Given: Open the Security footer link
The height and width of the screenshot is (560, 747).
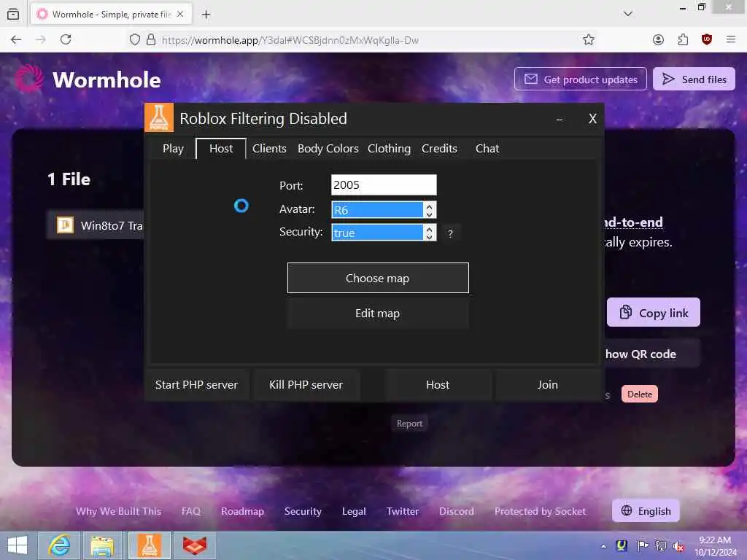Looking at the screenshot, I should click(303, 511).
